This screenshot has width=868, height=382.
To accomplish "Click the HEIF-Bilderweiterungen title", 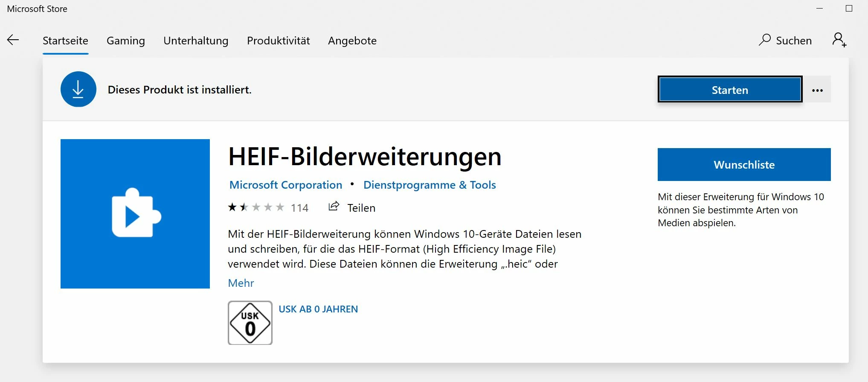I will click(x=365, y=157).
